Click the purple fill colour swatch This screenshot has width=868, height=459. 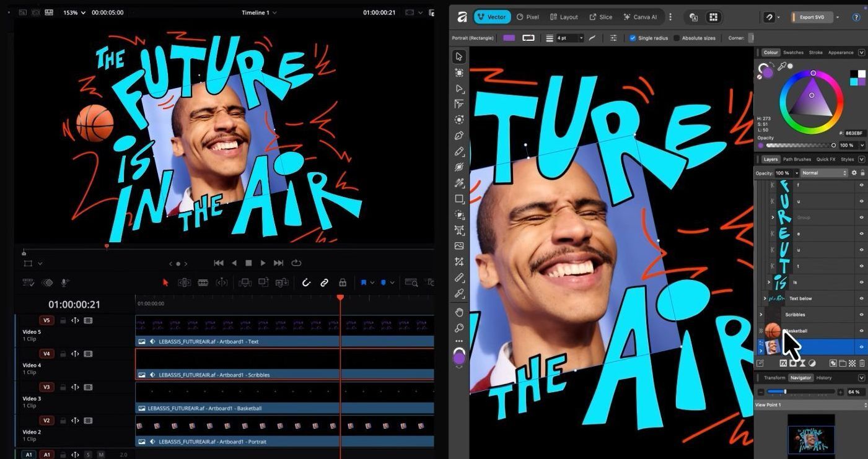tap(509, 38)
